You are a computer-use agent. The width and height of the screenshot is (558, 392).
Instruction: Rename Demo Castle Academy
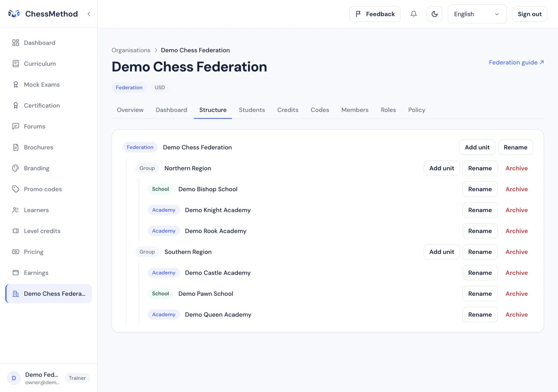[x=480, y=273]
